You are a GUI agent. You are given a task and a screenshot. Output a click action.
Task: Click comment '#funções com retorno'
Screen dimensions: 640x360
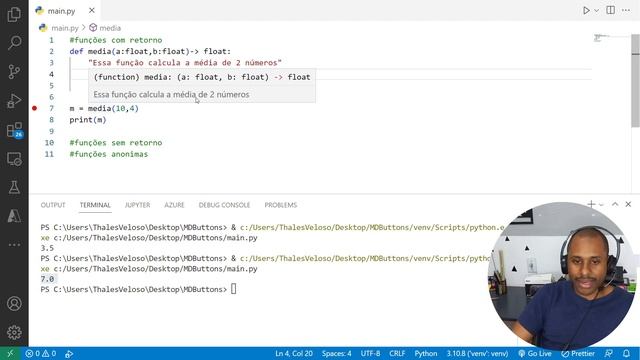[116, 40]
